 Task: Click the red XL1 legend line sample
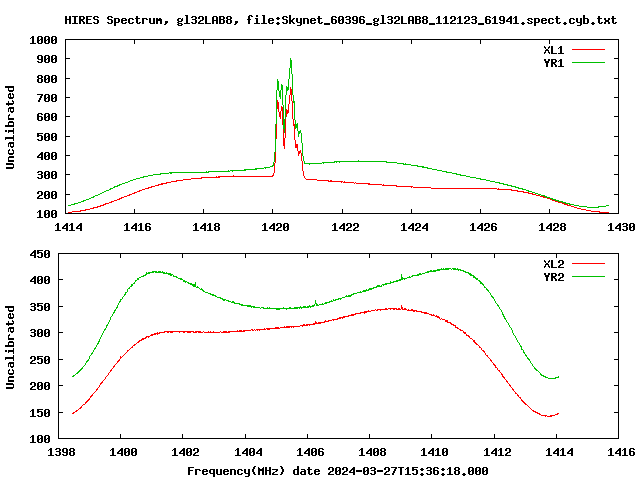(x=588, y=50)
